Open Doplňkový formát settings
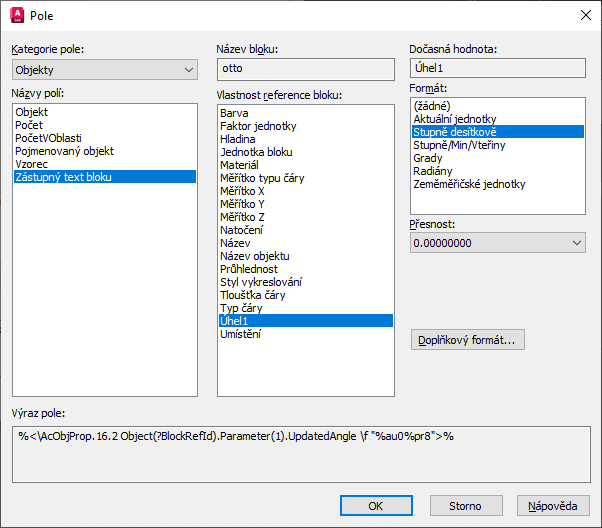This screenshot has width=602, height=528. pos(467,340)
